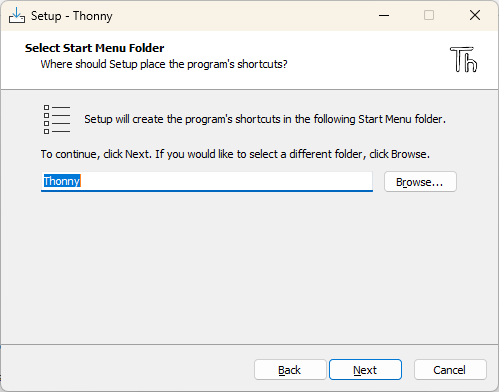Image resolution: width=499 pixels, height=392 pixels.
Task: Click 'Where should Setup place the program's shortcuts?' text
Action: (x=164, y=64)
